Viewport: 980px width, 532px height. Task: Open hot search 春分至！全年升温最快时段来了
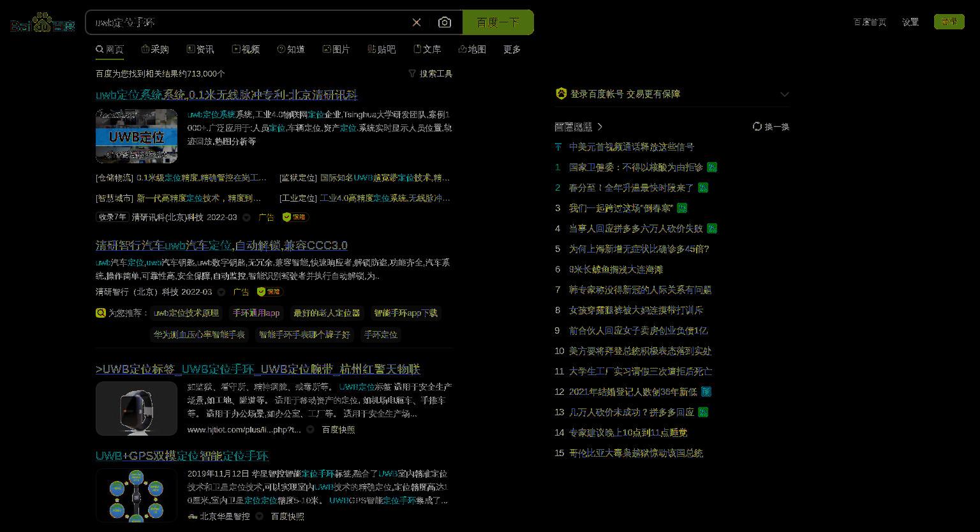click(x=632, y=188)
